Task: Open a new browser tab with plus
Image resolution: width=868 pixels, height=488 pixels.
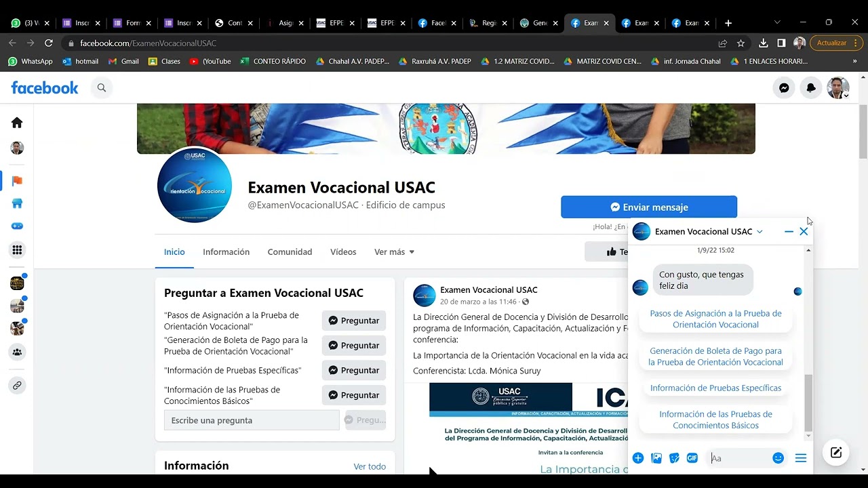Action: pos(728,23)
